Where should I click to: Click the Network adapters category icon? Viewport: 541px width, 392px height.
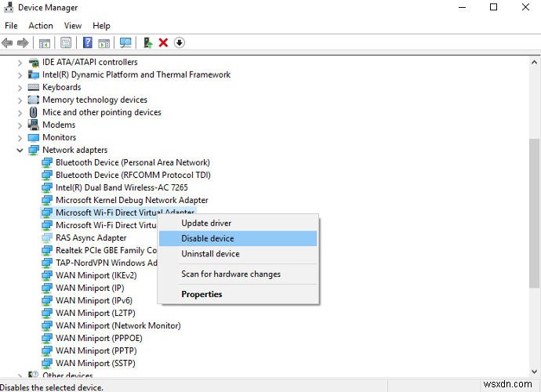click(34, 150)
